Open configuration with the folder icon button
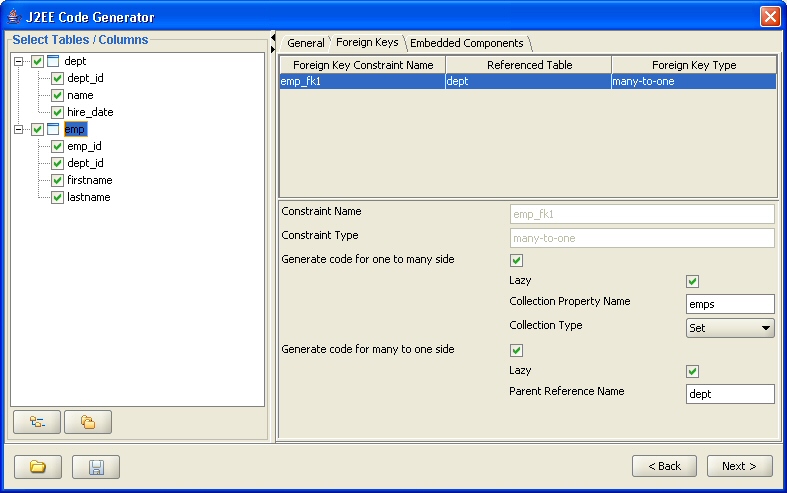 (38, 467)
